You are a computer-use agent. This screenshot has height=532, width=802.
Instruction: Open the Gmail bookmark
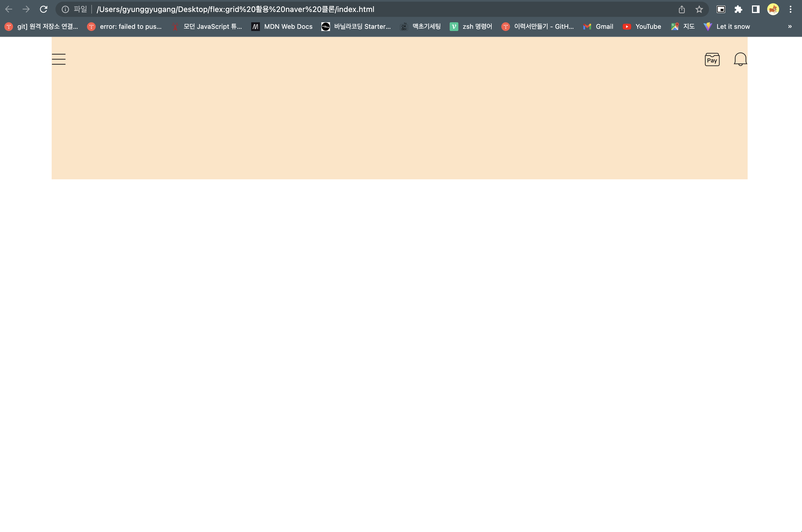point(598,26)
